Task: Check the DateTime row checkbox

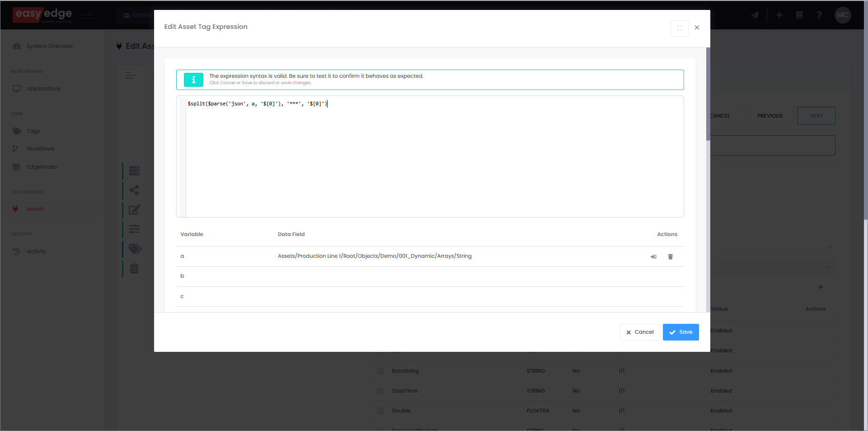Action: click(380, 391)
